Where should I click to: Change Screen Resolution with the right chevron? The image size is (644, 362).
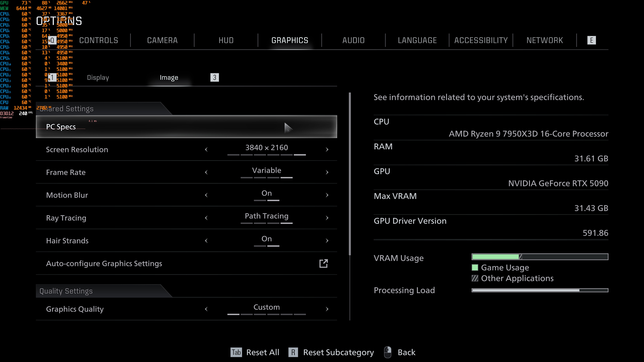327,149
